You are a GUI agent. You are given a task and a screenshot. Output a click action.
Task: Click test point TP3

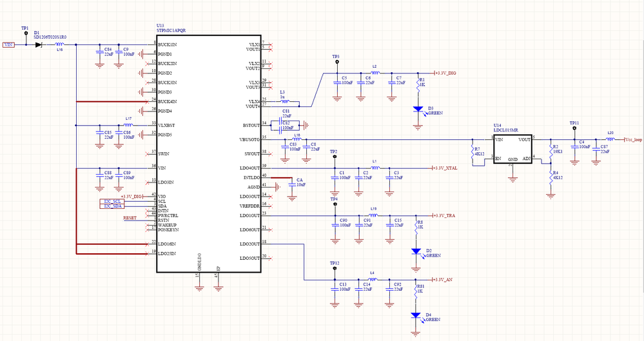point(337,62)
